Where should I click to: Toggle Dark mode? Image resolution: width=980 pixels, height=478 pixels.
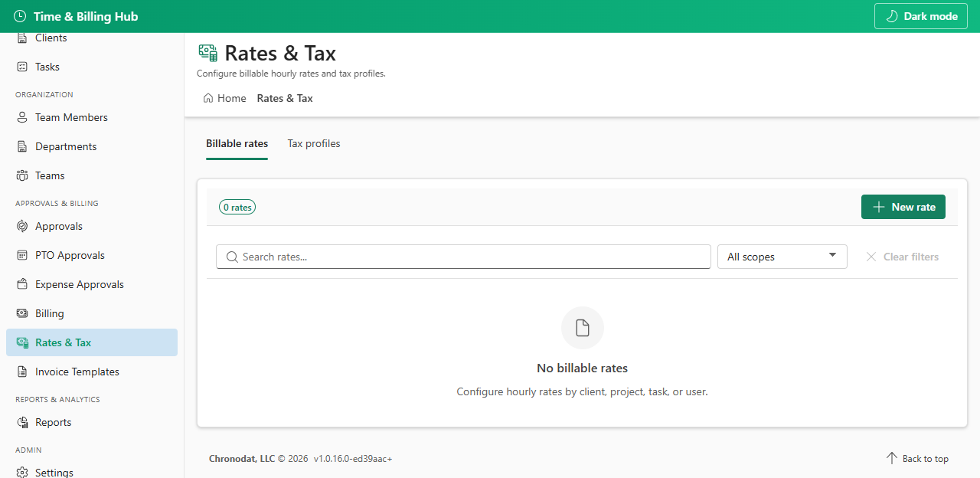(x=922, y=16)
